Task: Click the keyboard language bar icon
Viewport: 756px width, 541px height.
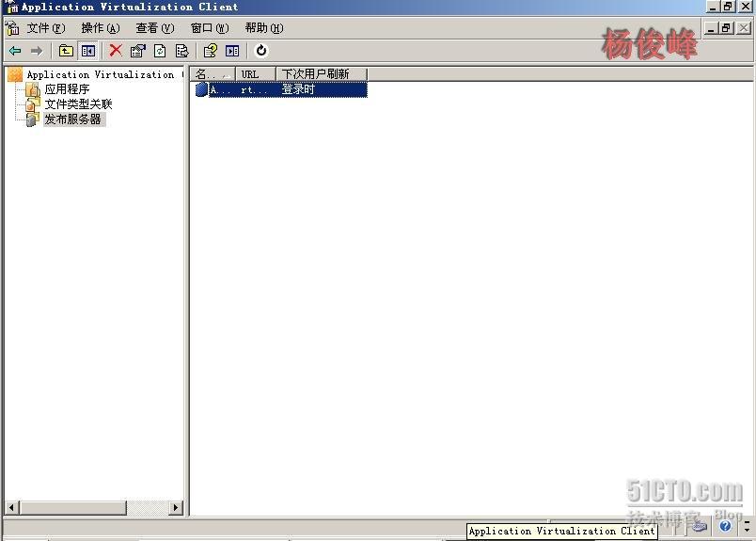Action: pyautogui.click(x=699, y=526)
